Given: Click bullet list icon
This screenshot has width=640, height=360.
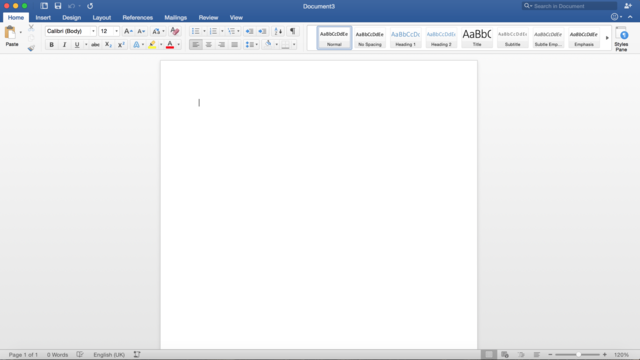Looking at the screenshot, I should coord(196,31).
